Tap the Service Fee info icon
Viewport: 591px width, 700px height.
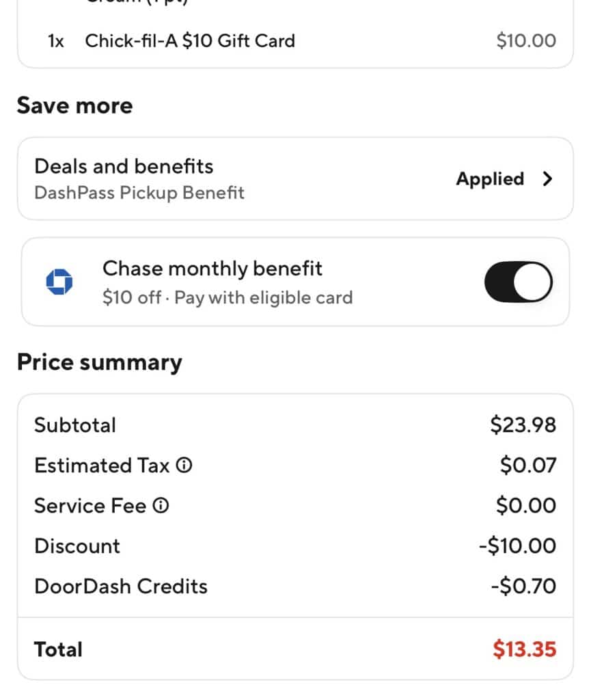coord(161,506)
